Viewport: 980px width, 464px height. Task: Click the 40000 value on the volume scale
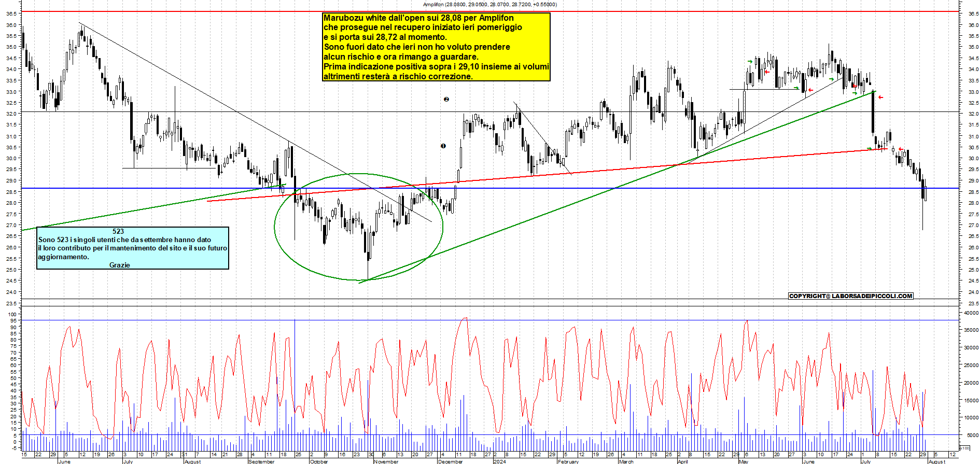[971, 313]
